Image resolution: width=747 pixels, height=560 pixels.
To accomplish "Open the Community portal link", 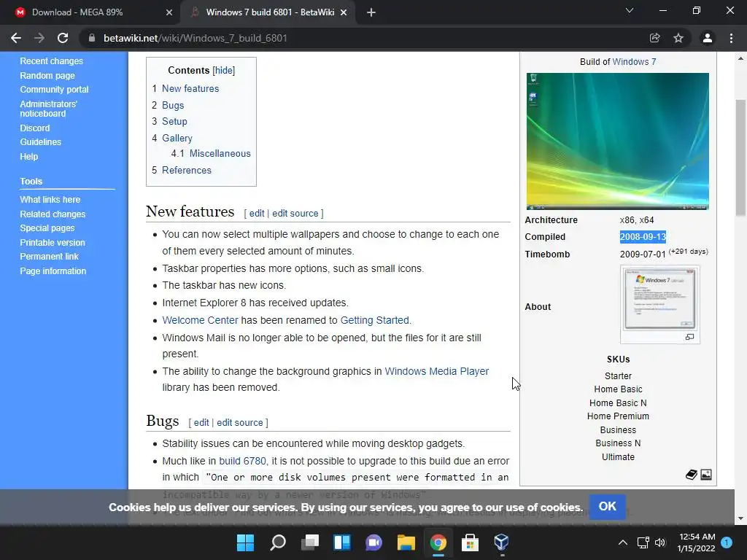I will click(54, 90).
